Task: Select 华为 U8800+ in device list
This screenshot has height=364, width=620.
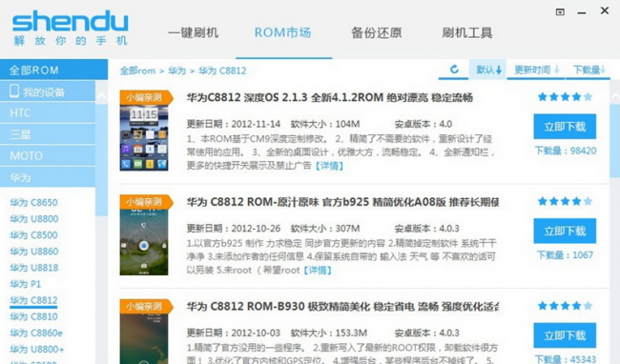Action: click(37, 350)
